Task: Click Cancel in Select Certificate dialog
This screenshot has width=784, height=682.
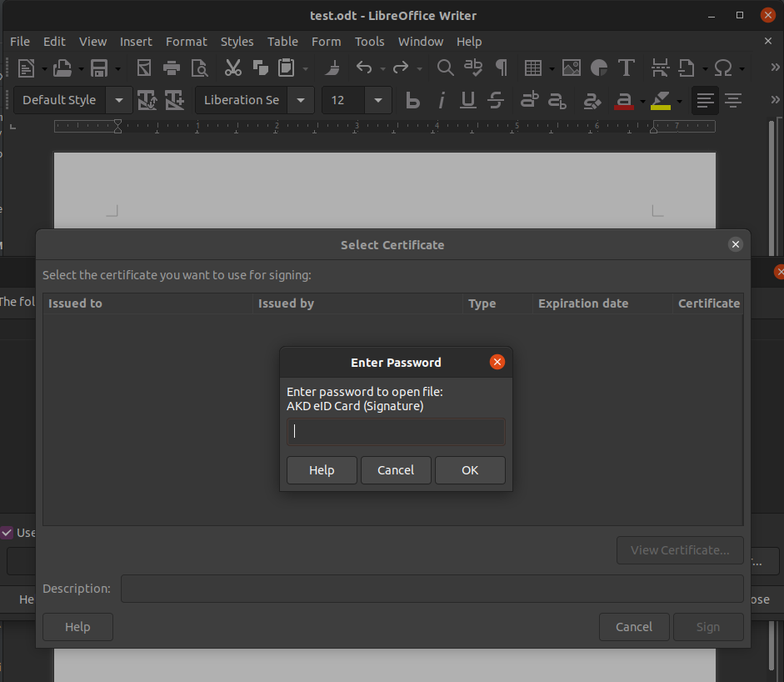Action: click(x=633, y=626)
